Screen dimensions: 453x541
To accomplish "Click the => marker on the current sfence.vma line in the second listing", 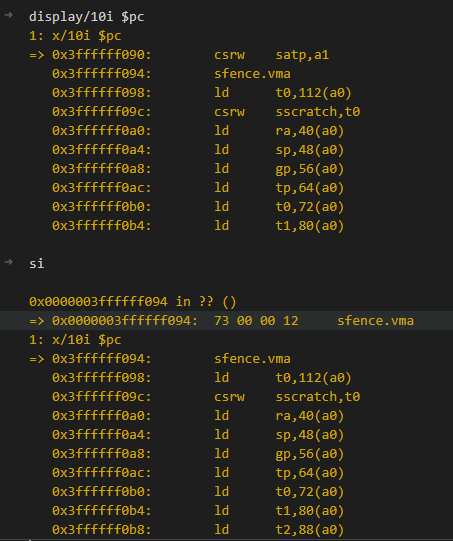I will pos(37,359).
